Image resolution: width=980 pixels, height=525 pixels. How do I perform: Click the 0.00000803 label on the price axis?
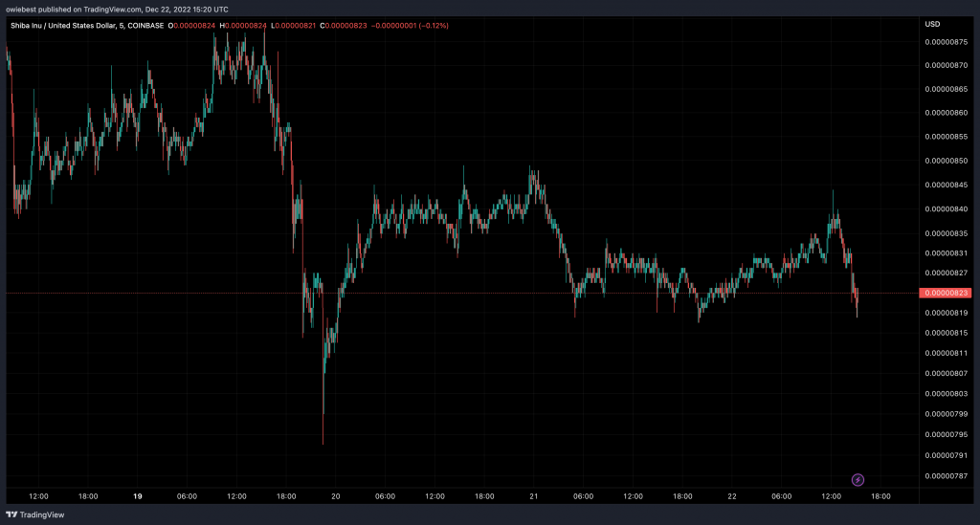(x=947, y=393)
